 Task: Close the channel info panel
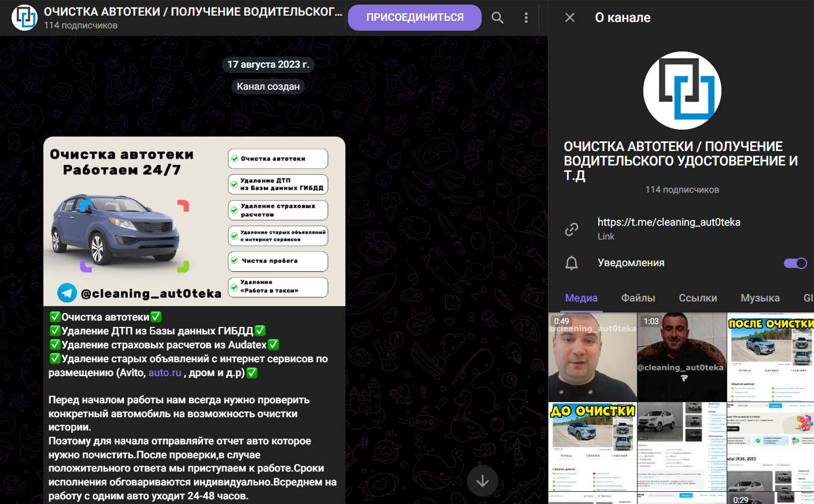(x=570, y=17)
